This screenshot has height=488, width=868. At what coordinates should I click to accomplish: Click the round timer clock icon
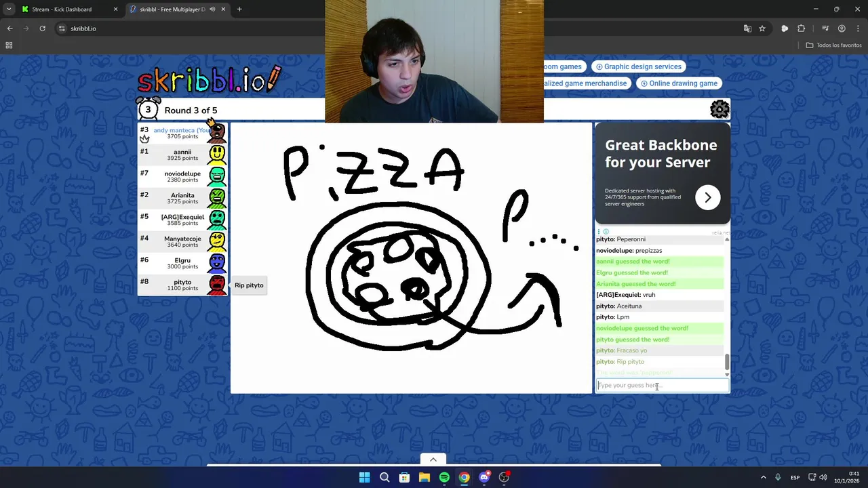[x=148, y=109]
